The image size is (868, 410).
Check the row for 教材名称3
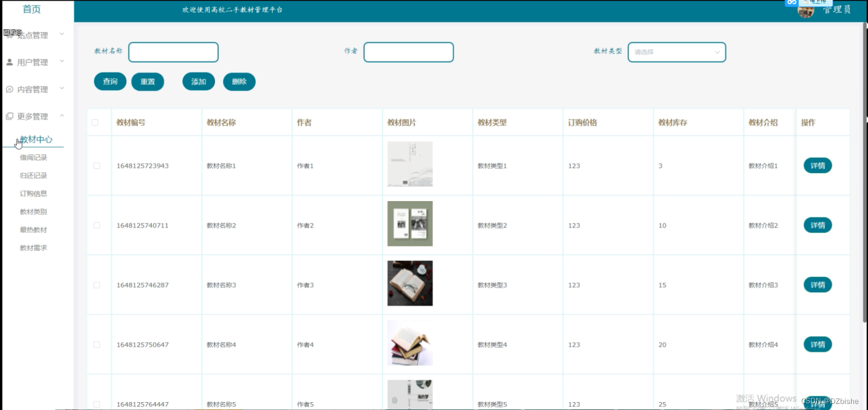click(97, 285)
